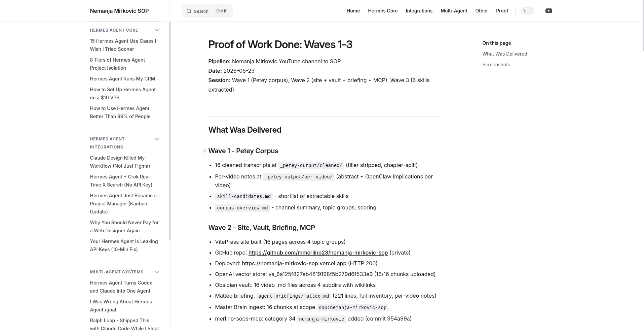Click the Wave 2 - Site, Vault heading

(262, 228)
